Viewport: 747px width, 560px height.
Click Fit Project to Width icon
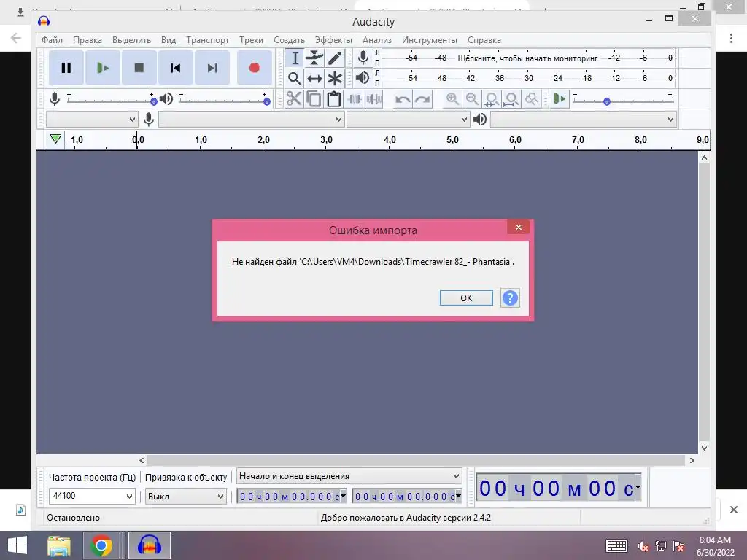coord(511,99)
